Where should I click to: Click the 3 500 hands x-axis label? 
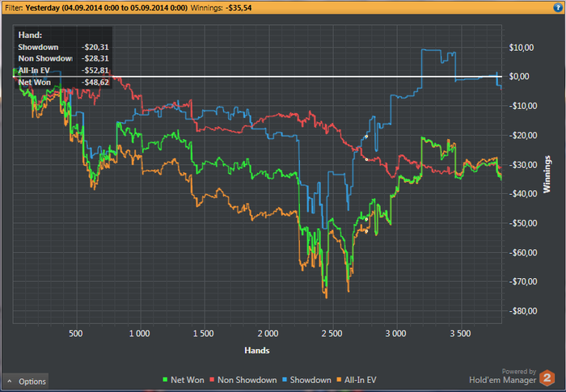pyautogui.click(x=460, y=334)
